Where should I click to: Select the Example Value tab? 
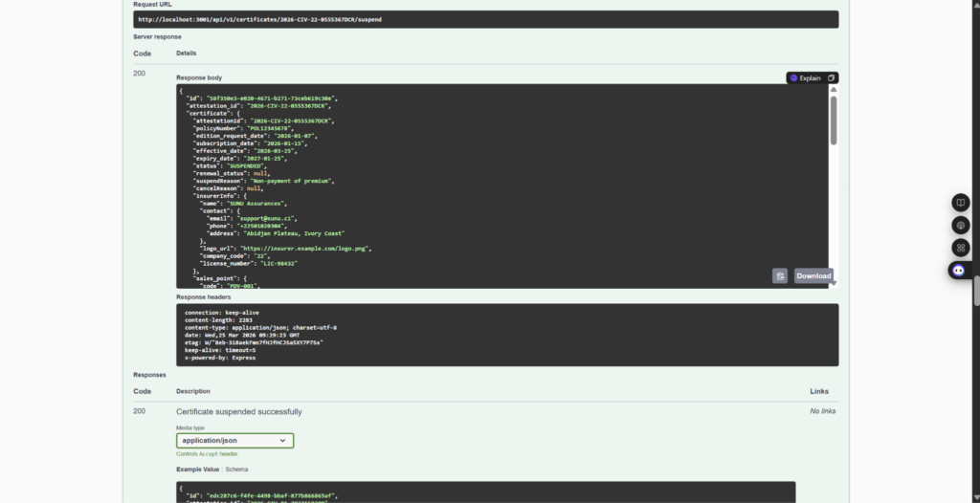tap(197, 470)
